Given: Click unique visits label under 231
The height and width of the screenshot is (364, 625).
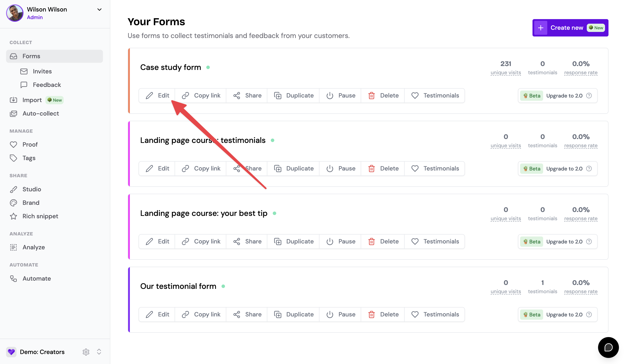Looking at the screenshot, I should point(506,73).
